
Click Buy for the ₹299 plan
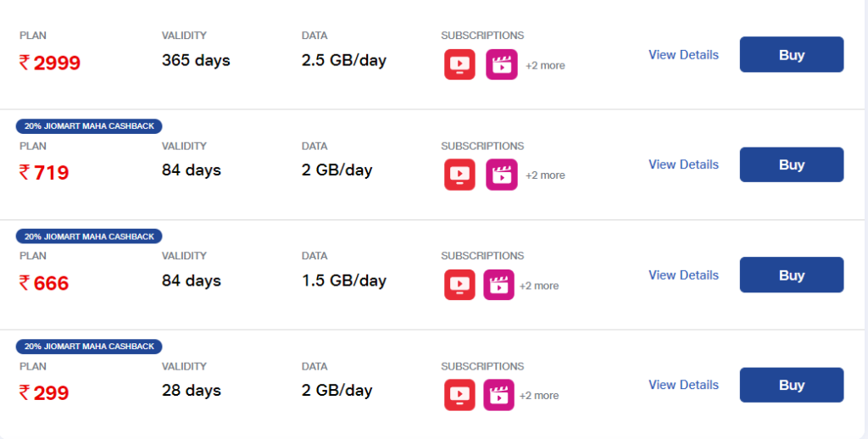tap(791, 385)
